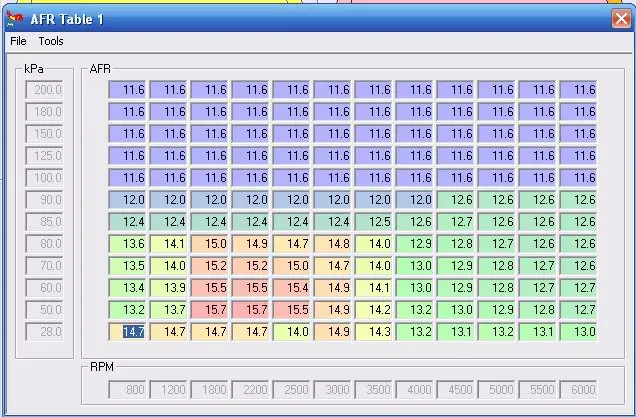636x417 pixels.
Task: Click the 800 RPM bin field
Action: coord(128,389)
